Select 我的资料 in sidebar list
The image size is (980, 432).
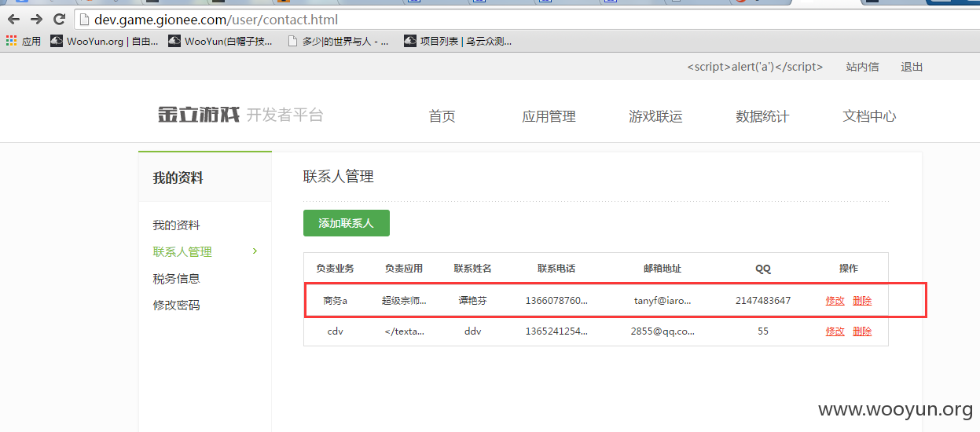pos(176,225)
